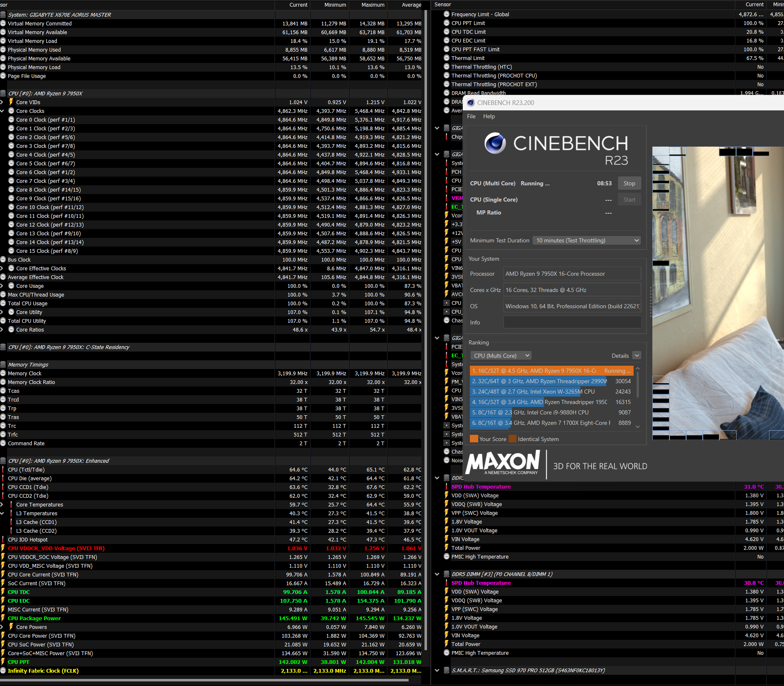Expand the Core Usage group
Viewport: 784px width, 686px height.
[x=2, y=286]
